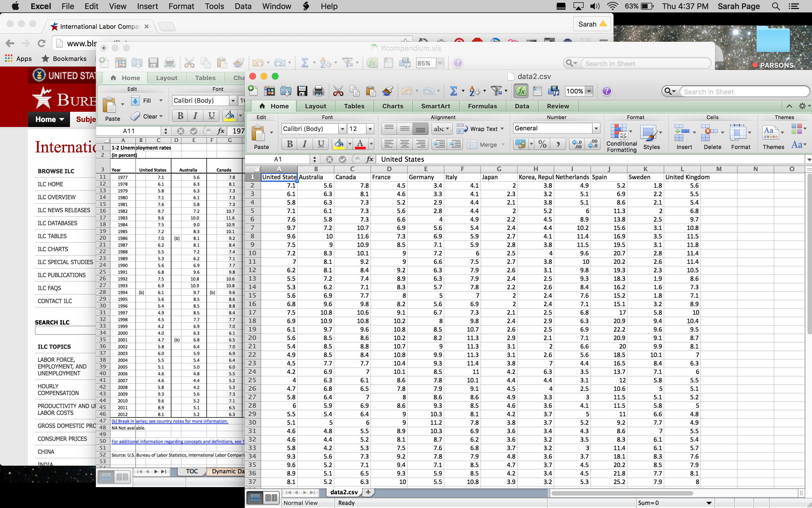Image resolution: width=812 pixels, height=508 pixels.
Task: Click Paste clipboard icon in data2.csv top toolbar
Action: tap(370, 91)
